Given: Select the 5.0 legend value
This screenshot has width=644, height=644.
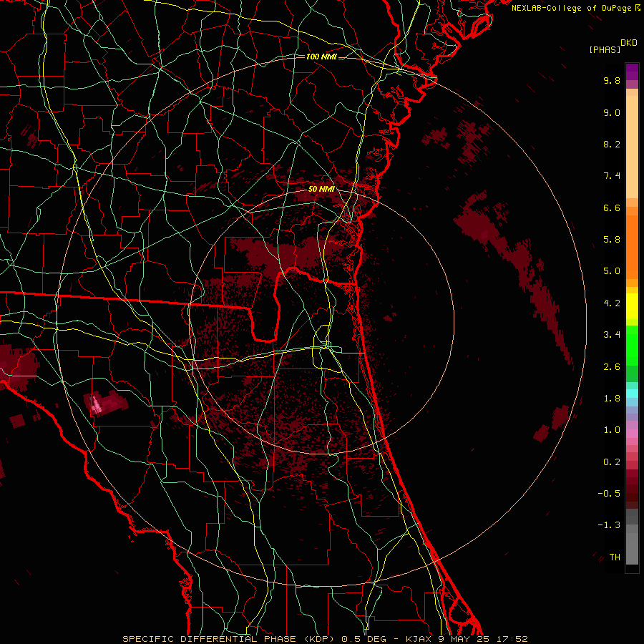Looking at the screenshot, I should coord(612,271).
